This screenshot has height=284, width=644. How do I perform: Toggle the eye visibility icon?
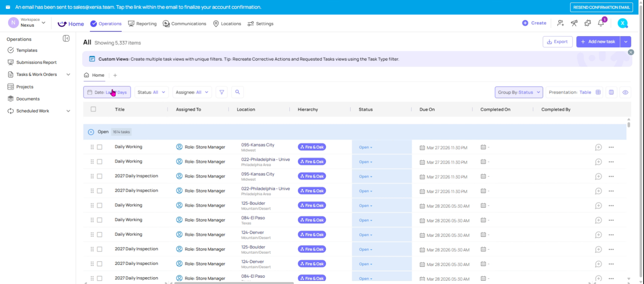tap(625, 92)
